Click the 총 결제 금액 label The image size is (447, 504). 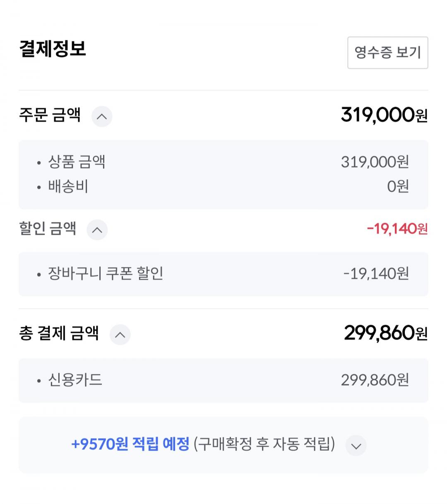click(59, 333)
